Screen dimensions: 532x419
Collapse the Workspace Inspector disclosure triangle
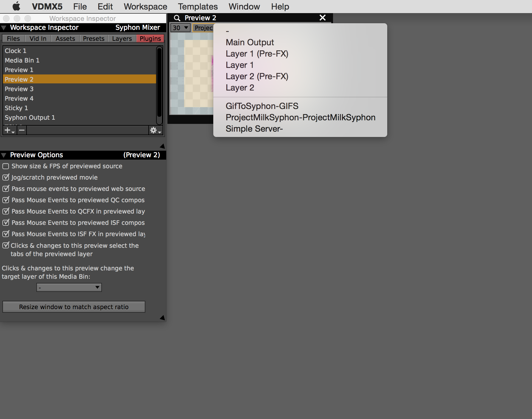[4, 28]
